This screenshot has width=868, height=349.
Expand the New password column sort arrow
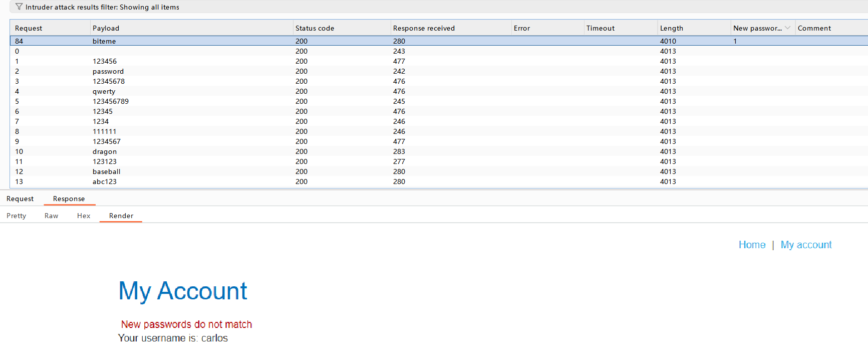pyautogui.click(x=787, y=28)
